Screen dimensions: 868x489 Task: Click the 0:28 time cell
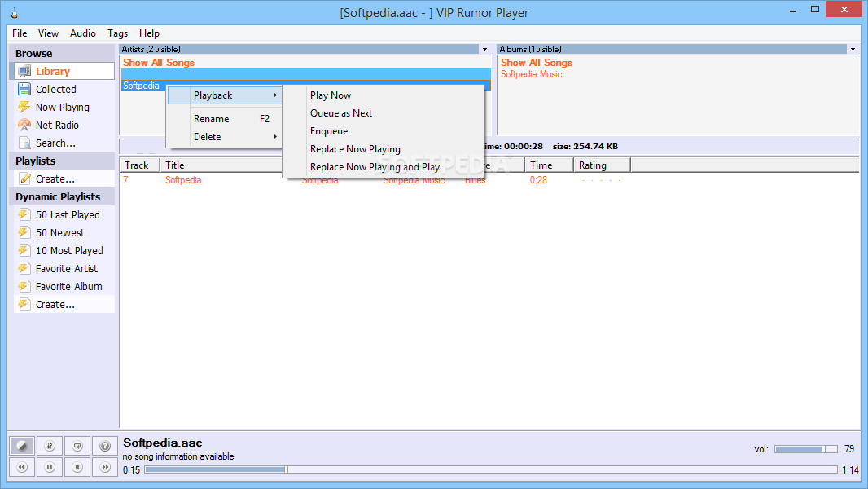pyautogui.click(x=538, y=180)
